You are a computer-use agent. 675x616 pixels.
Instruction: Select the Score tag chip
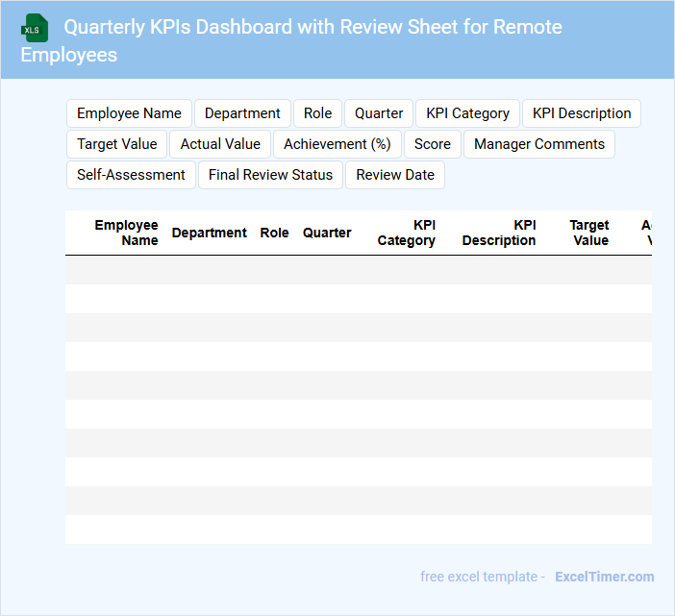pos(432,144)
